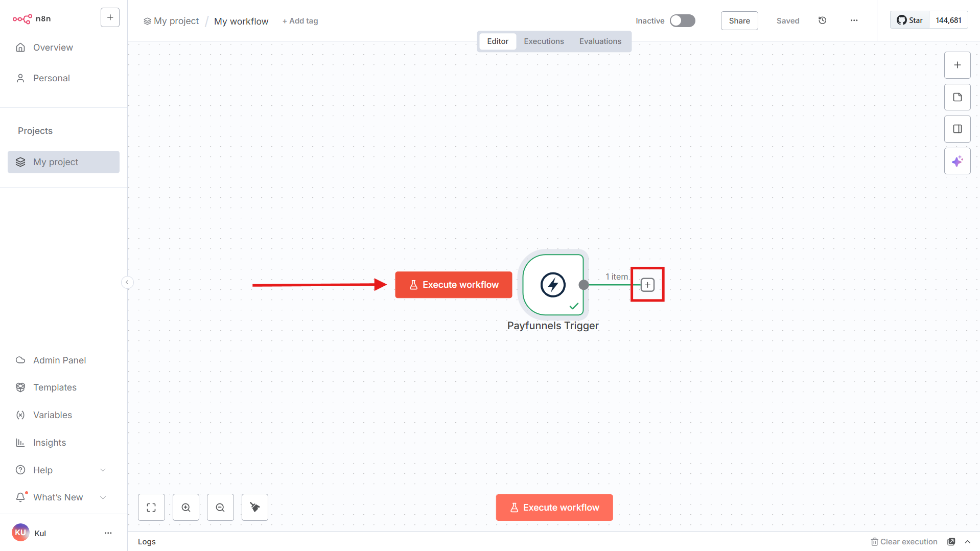Click the GitHub Star button
The image size is (980, 551).
[909, 20]
